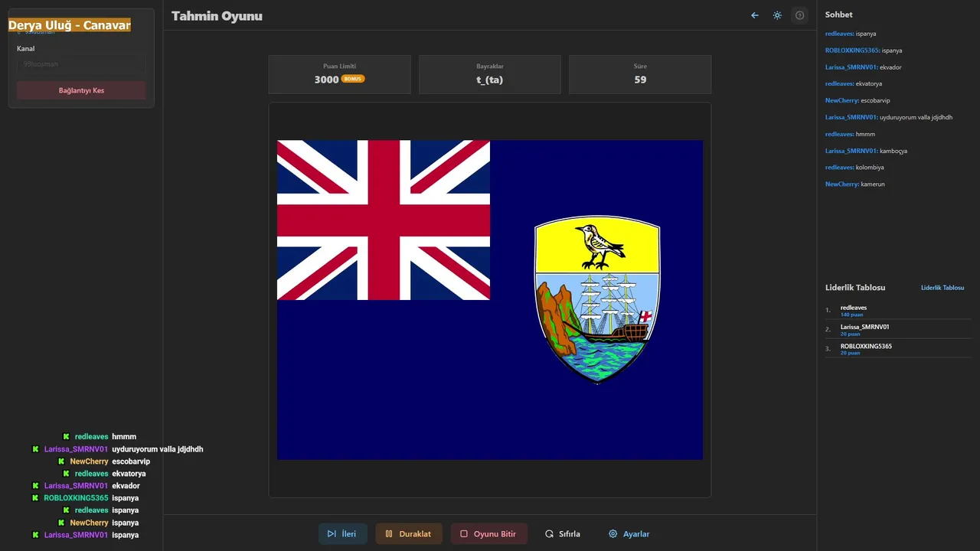Click the Sohbet panel heading
The height and width of the screenshot is (551, 980).
point(838,15)
